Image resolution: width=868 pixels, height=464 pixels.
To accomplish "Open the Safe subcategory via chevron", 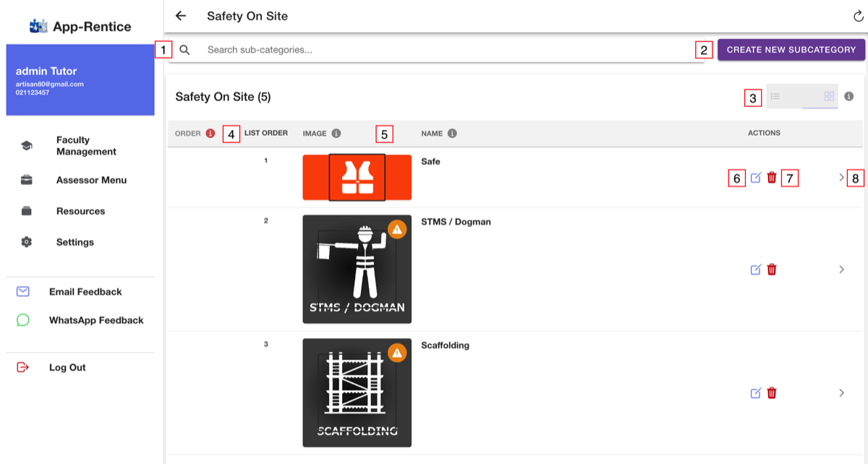I will pos(841,177).
